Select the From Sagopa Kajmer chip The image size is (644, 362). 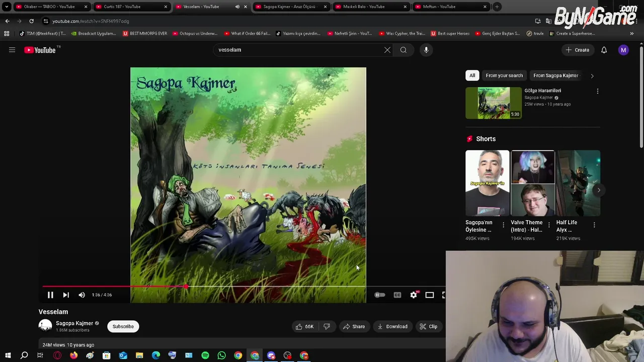tap(555, 75)
